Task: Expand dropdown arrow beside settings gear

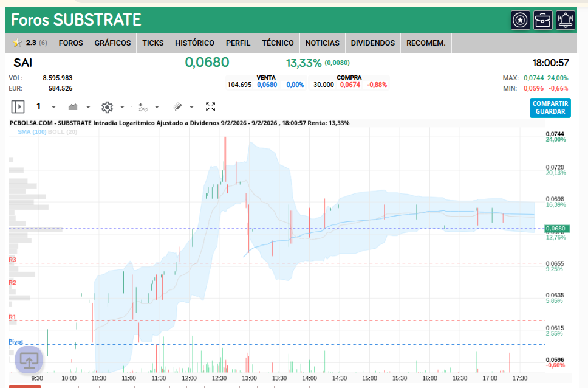Action: coord(122,108)
